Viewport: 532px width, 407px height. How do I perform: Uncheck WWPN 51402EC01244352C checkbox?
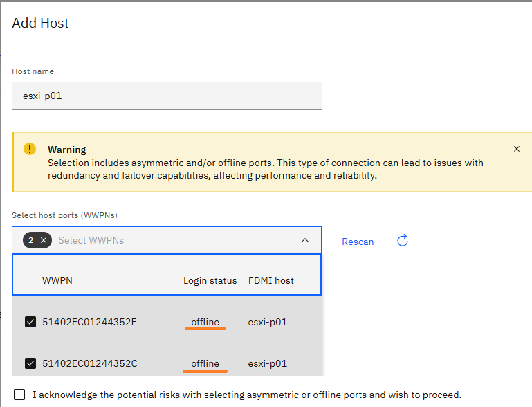point(30,363)
